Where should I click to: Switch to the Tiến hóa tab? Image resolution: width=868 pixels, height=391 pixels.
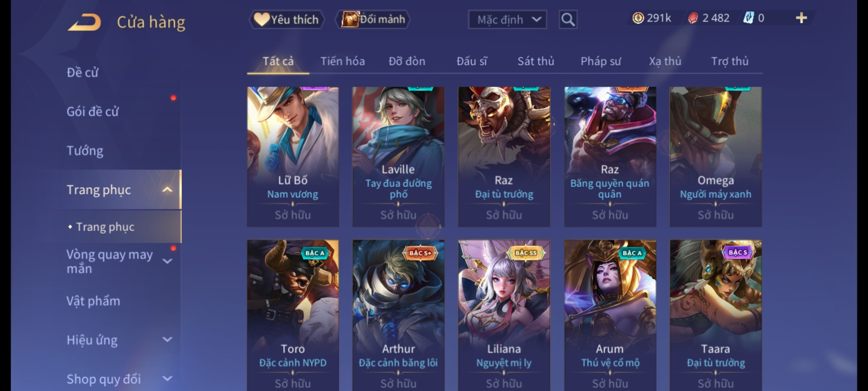(342, 61)
